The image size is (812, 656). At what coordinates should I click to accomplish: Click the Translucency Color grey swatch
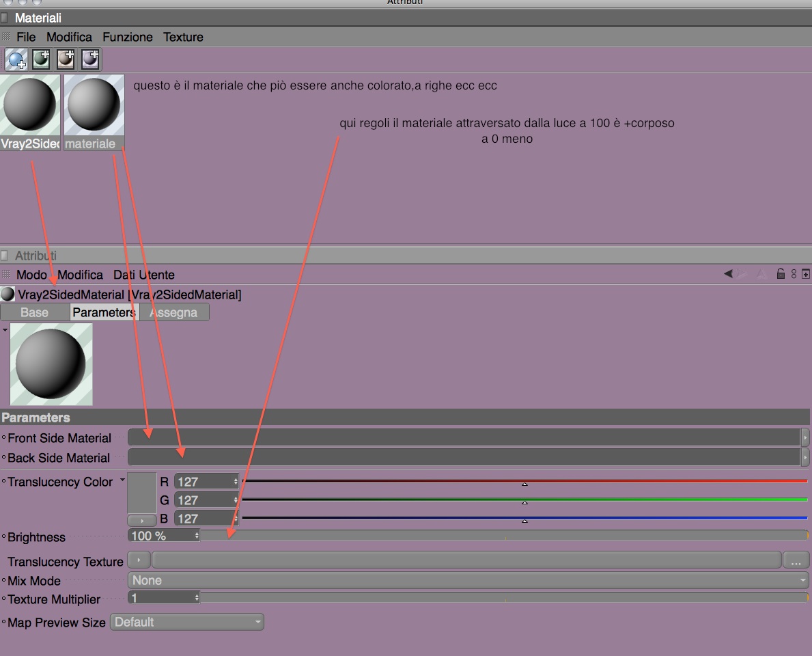(x=142, y=493)
